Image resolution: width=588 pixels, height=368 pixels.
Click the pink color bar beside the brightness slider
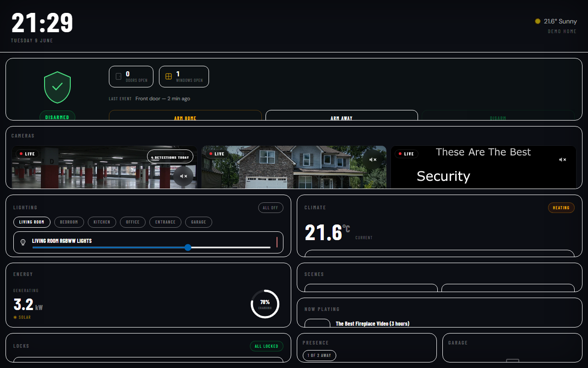click(277, 242)
